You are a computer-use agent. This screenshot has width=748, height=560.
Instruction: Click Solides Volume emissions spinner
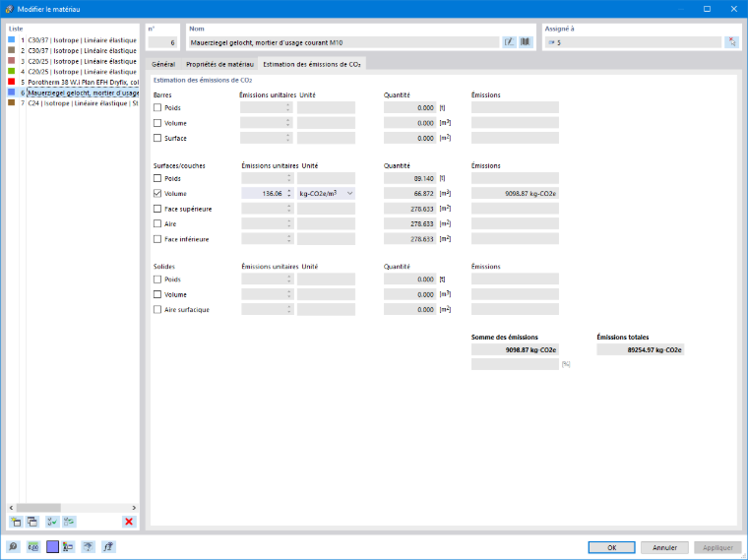(x=289, y=294)
